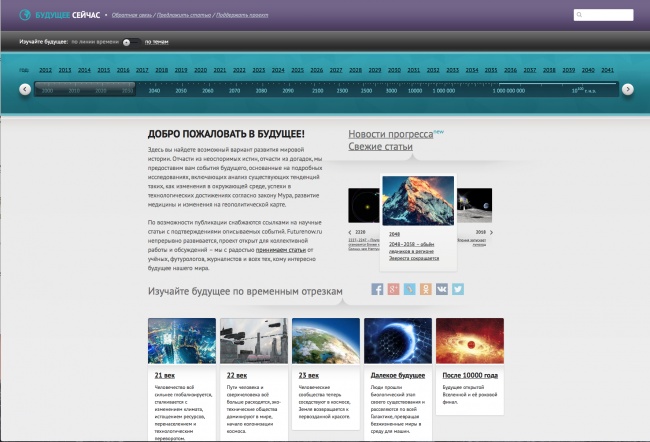Open the 21 век thumbnail image

click(180, 341)
